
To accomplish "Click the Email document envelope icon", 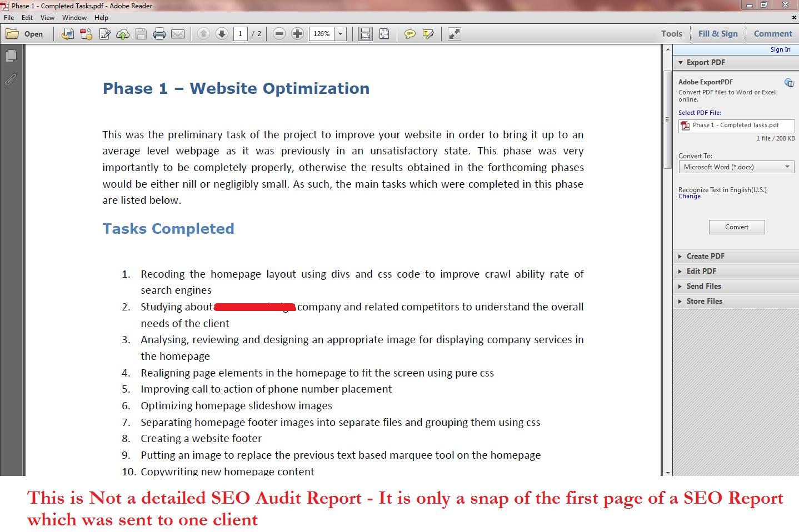I will [x=177, y=33].
